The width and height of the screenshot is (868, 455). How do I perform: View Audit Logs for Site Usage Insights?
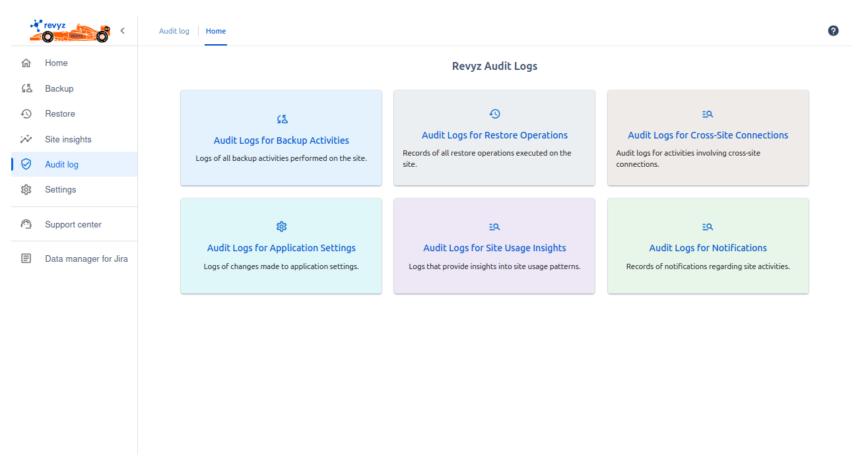494,248
